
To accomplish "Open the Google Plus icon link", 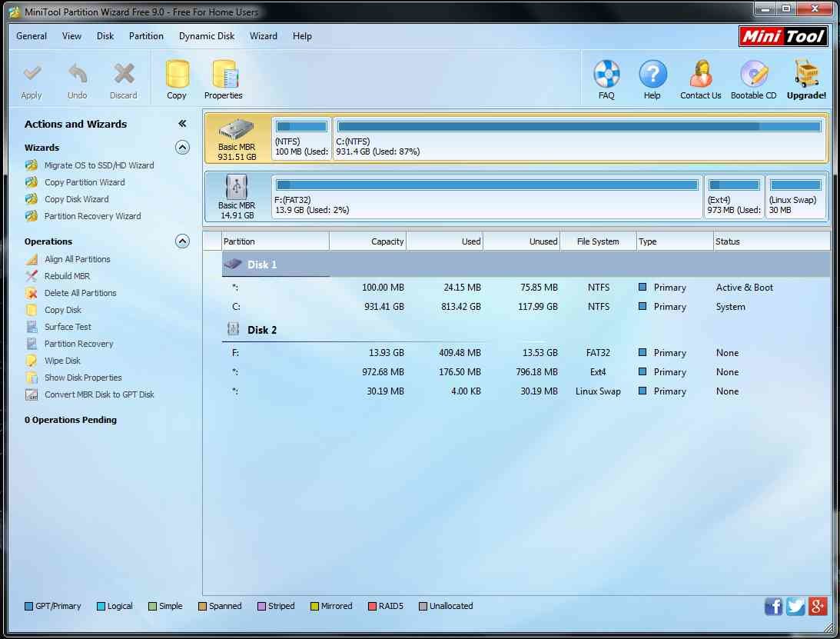I will pos(818,606).
